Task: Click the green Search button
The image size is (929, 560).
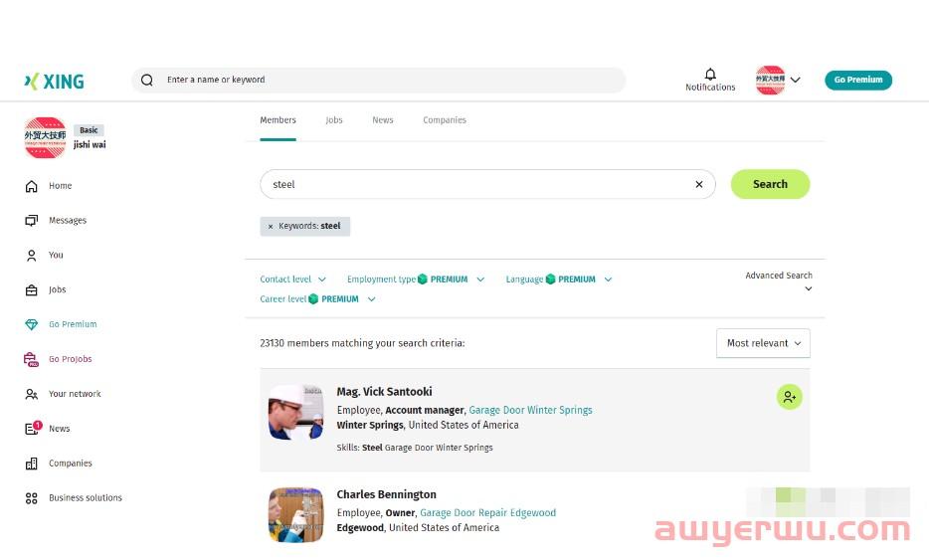Action: click(x=770, y=184)
